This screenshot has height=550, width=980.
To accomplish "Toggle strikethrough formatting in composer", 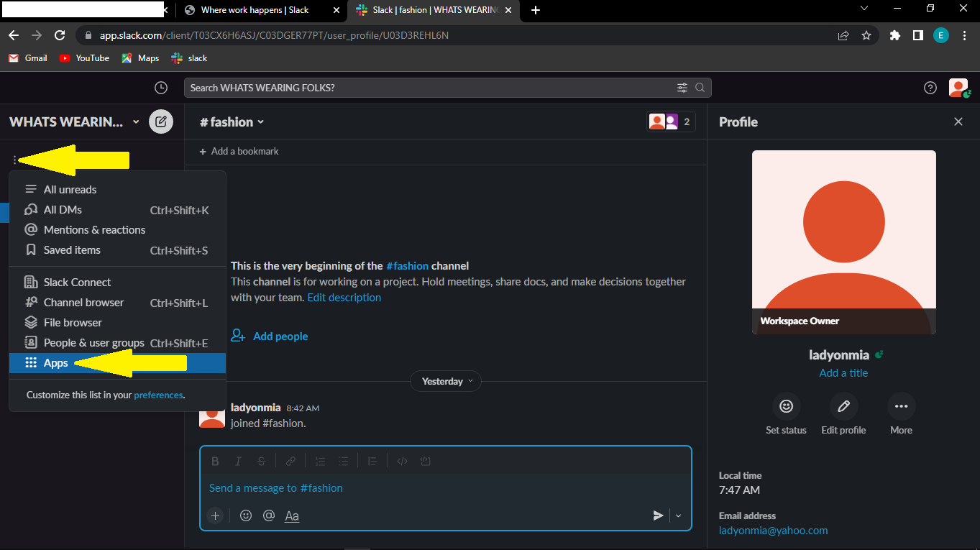I will [261, 462].
